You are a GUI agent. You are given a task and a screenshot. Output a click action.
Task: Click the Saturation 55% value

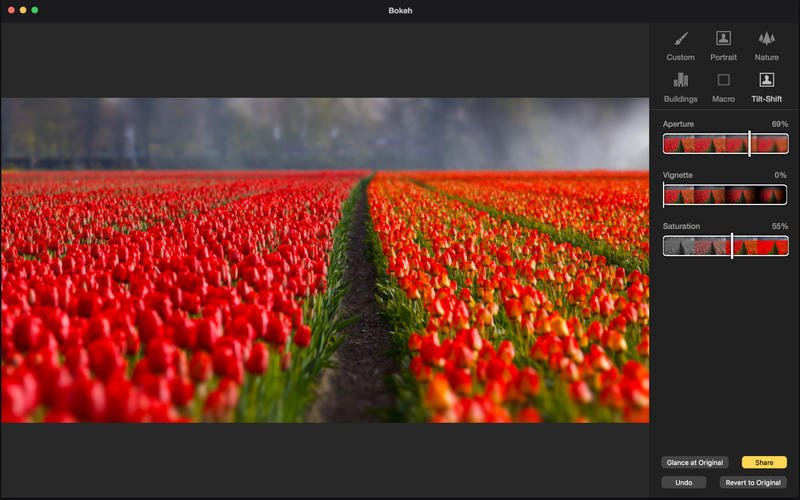tap(780, 226)
